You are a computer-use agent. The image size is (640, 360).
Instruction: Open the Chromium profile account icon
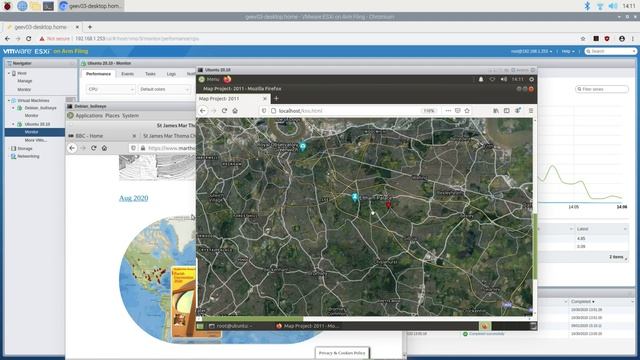622,38
